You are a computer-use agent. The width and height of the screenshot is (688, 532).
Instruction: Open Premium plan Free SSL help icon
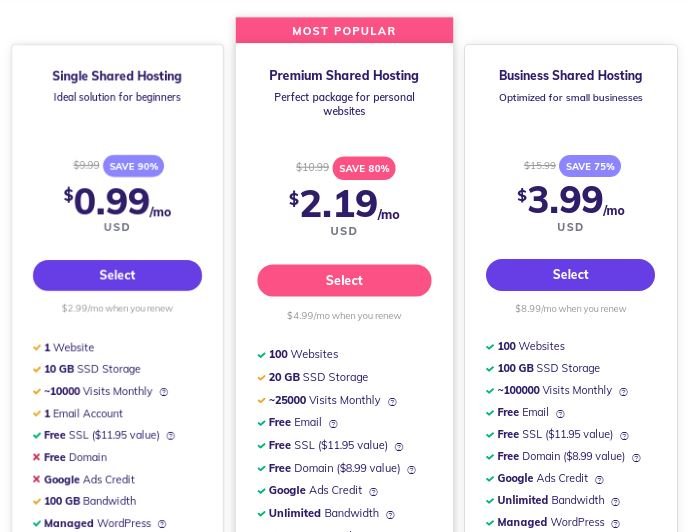[399, 447]
